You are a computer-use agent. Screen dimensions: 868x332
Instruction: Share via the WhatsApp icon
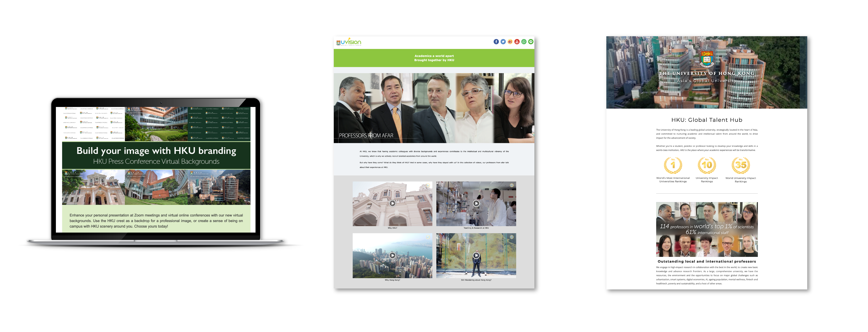(524, 42)
